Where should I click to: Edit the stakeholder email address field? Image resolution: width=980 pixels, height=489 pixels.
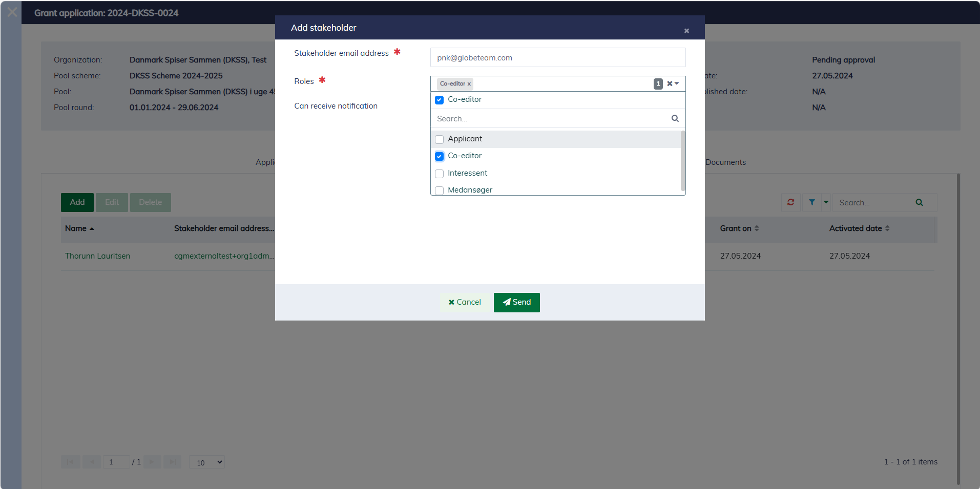coord(557,58)
